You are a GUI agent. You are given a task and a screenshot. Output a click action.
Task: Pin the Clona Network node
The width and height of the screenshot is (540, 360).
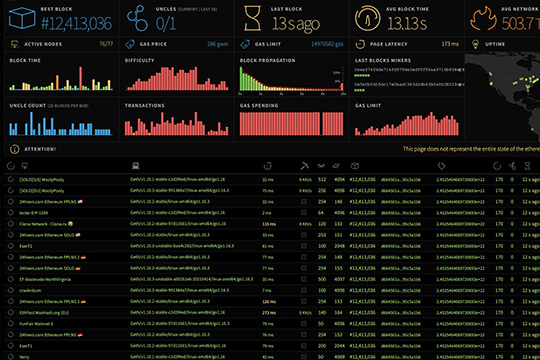point(11,224)
